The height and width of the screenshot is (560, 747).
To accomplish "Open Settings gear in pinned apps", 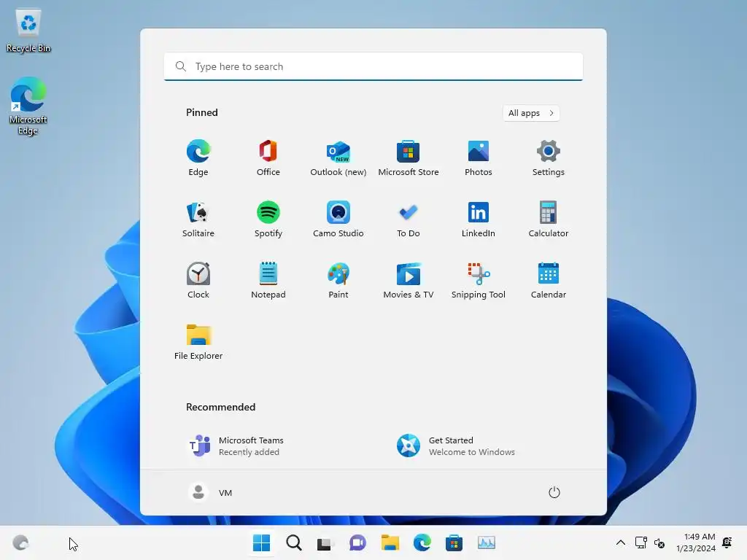I will (549, 158).
